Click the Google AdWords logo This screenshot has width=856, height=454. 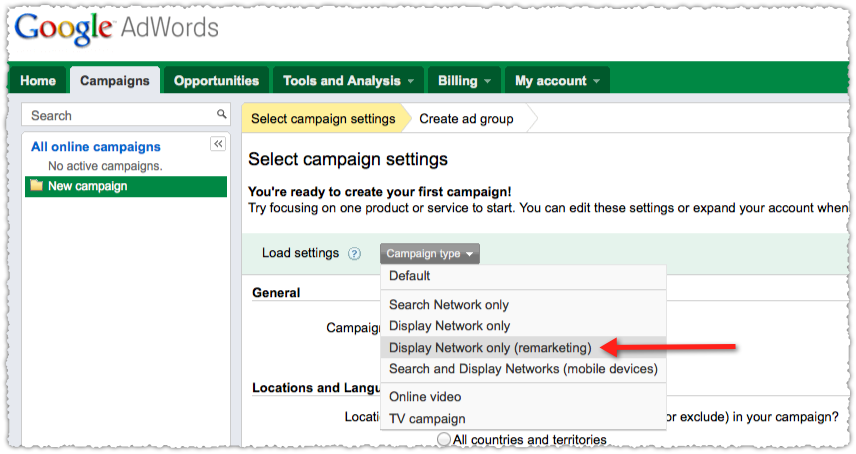click(116, 28)
